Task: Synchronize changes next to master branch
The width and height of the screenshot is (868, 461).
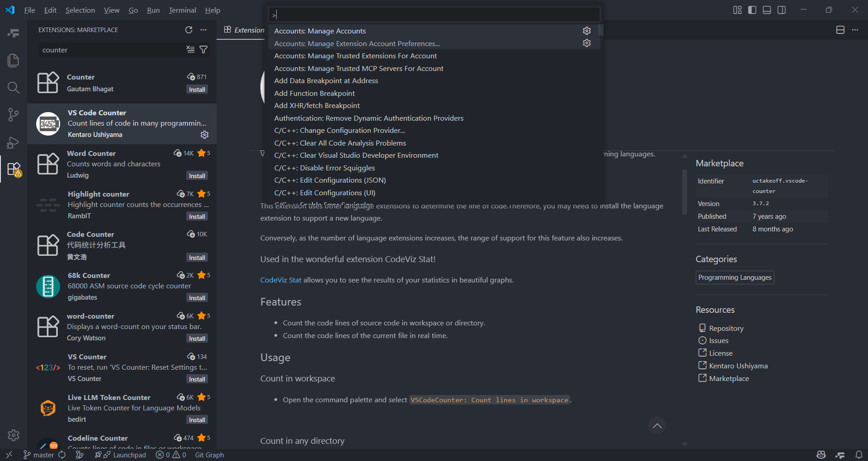Action: (62, 455)
